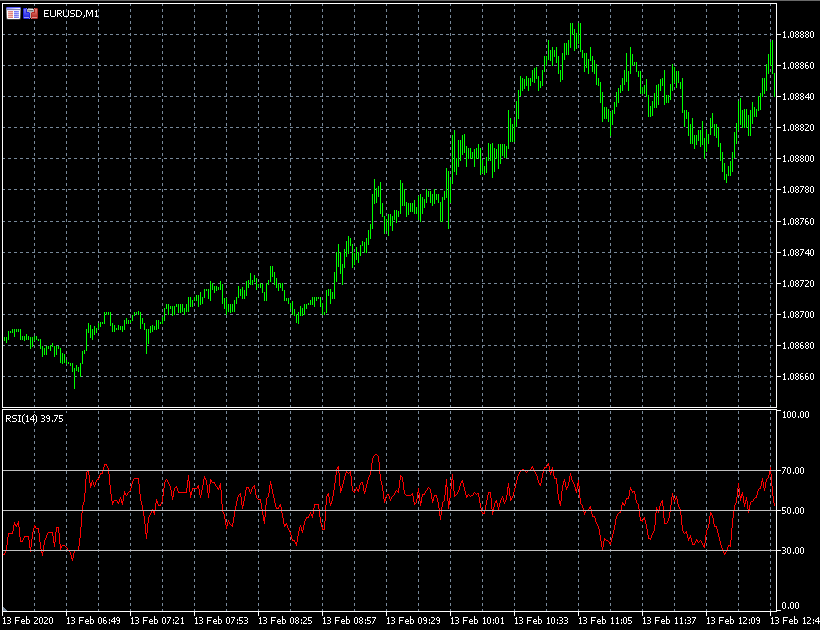Select the RSI(14) 39.75 indicator label

click(x=35, y=419)
